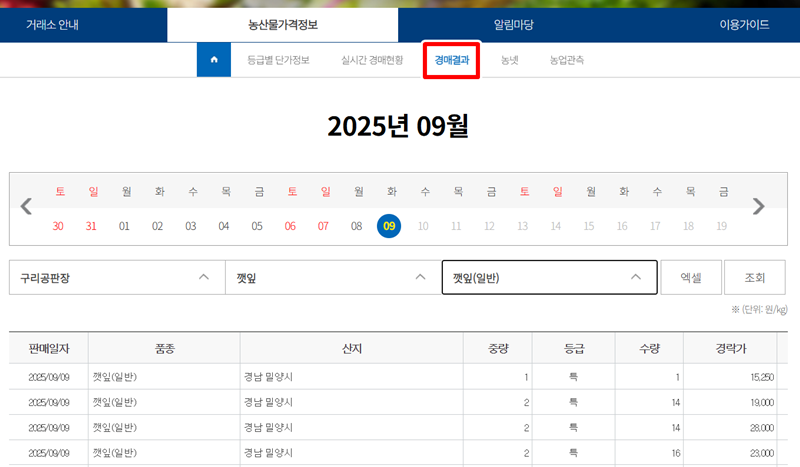Select date 13 in the calendar
Image resolution: width=800 pixels, height=467 pixels.
click(522, 226)
